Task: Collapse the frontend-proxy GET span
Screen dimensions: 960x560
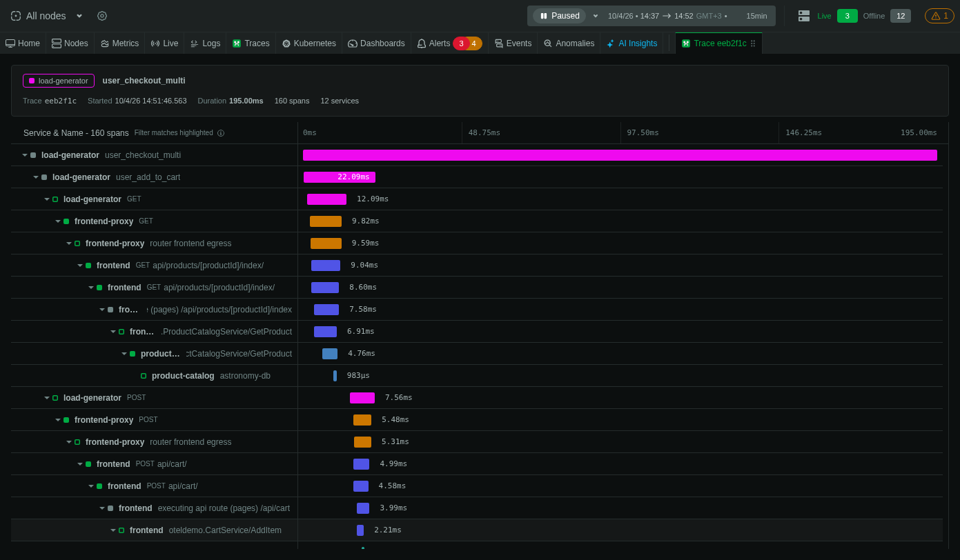Action: tap(58, 221)
